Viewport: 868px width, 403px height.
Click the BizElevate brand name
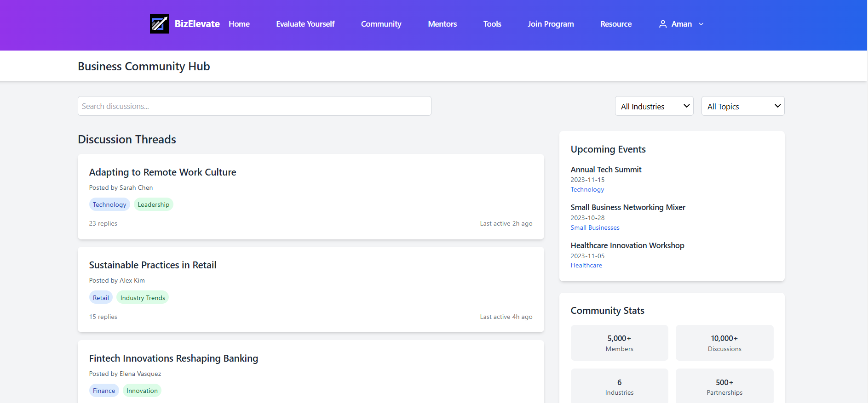click(x=197, y=24)
